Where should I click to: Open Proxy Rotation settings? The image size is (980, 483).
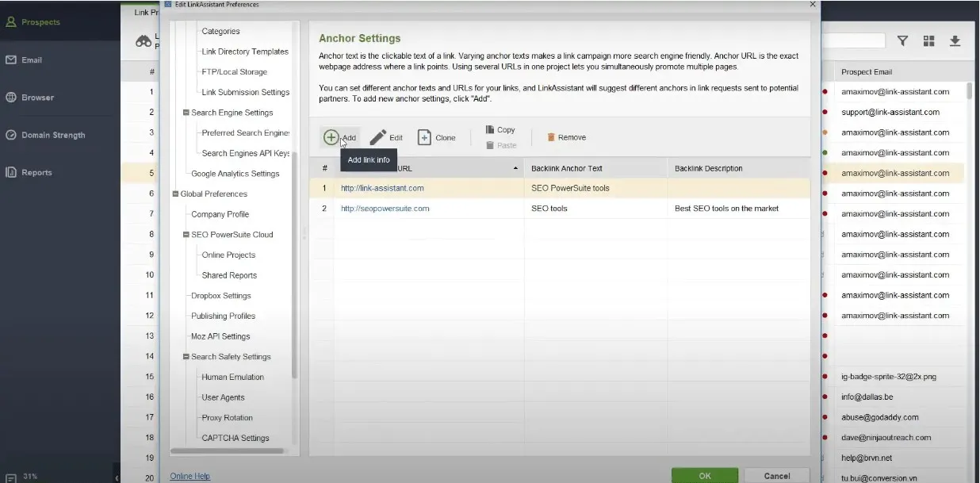[x=227, y=418]
